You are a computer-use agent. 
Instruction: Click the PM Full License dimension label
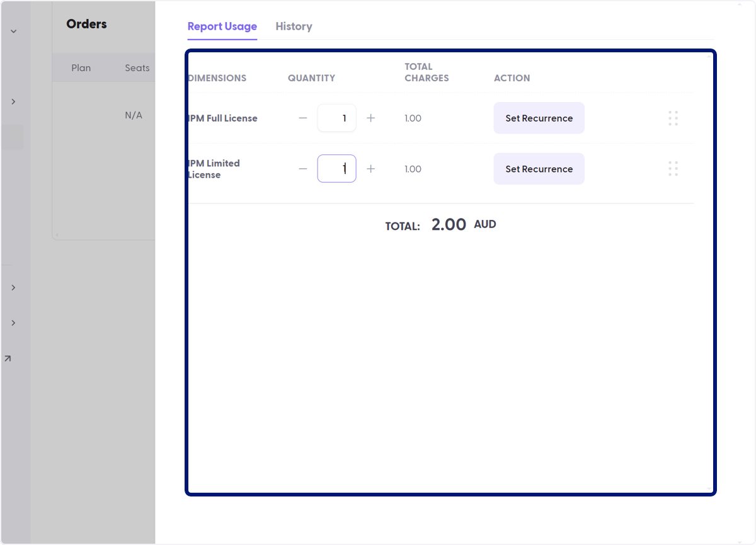point(222,118)
